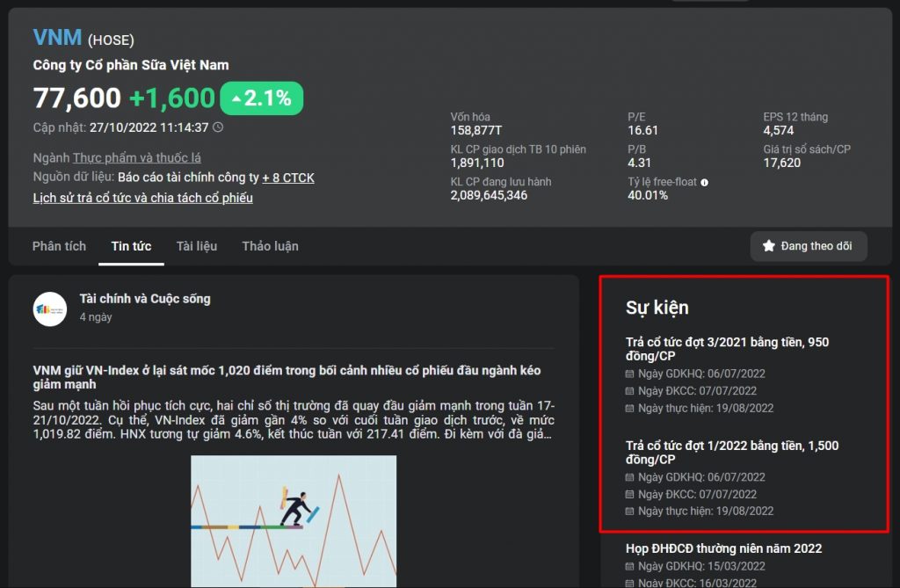
Task: Click calendar icon beside Ngày ĐKCC in đợt 3/2021 event
Action: (629, 391)
